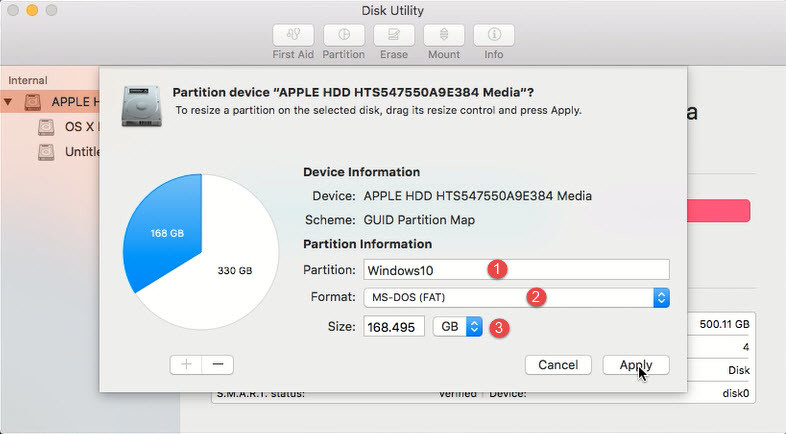
Task: Click the First Aid toolbar icon
Action: click(x=293, y=35)
